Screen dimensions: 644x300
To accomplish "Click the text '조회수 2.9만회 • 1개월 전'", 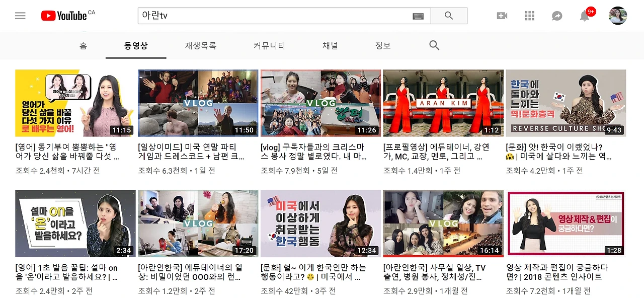I will (426, 291).
